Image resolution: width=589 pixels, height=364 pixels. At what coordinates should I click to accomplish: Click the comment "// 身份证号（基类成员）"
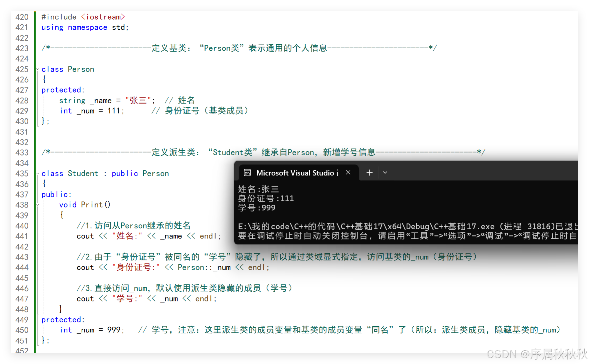[200, 111]
